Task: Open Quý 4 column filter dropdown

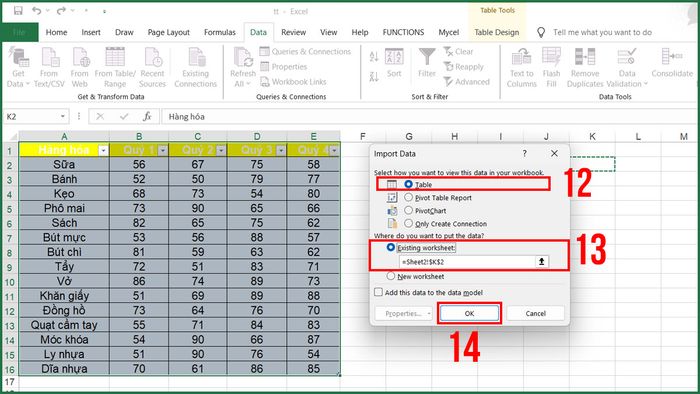Action: [334, 150]
